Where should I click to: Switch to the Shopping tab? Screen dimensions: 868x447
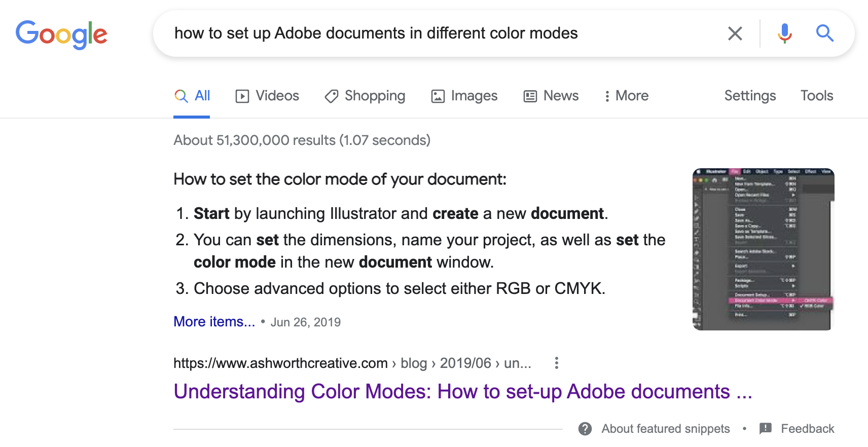point(365,96)
